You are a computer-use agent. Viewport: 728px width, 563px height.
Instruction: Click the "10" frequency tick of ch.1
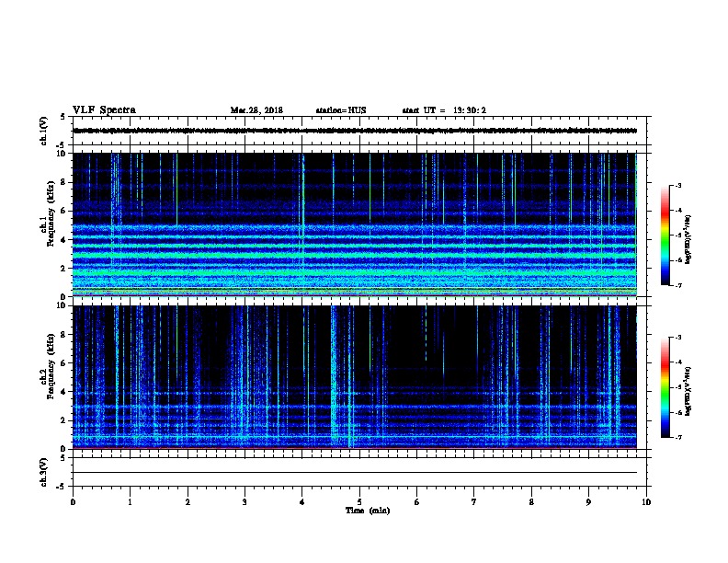[63, 154]
